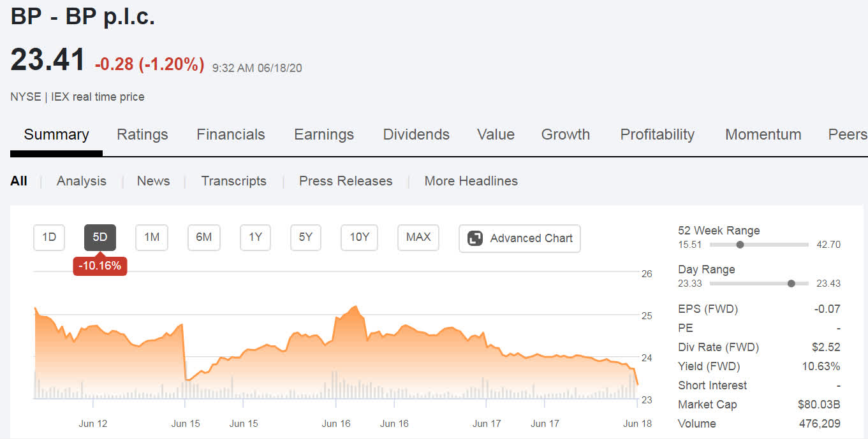View the 1Y price chart
868x439 pixels.
[255, 237]
